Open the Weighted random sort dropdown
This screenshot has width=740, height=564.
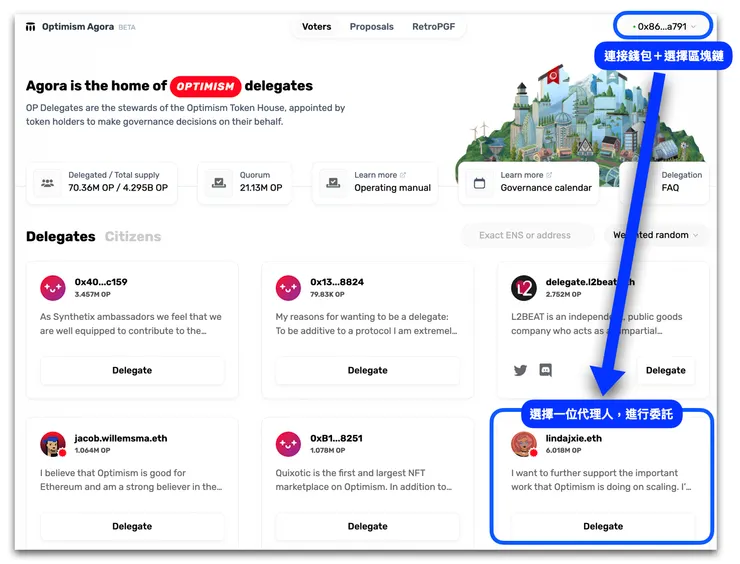pyautogui.click(x=655, y=235)
